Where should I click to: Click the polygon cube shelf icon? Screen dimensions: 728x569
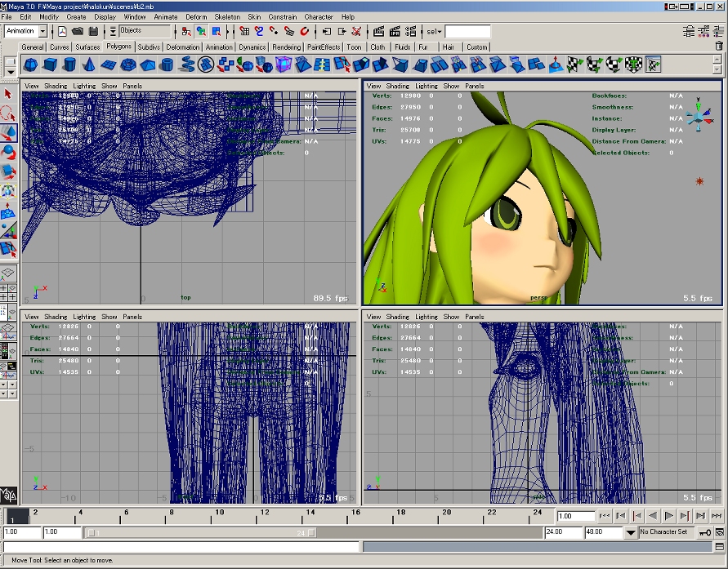(x=50, y=64)
